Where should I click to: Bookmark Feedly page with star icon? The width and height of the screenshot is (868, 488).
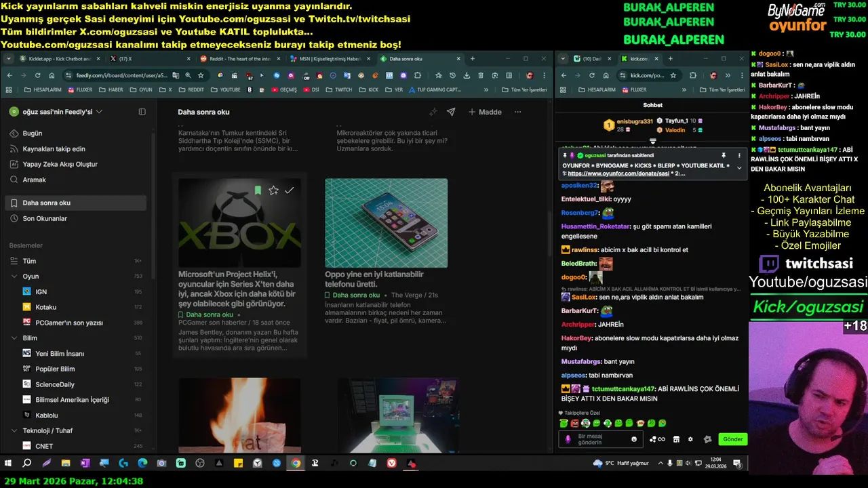pyautogui.click(x=201, y=75)
